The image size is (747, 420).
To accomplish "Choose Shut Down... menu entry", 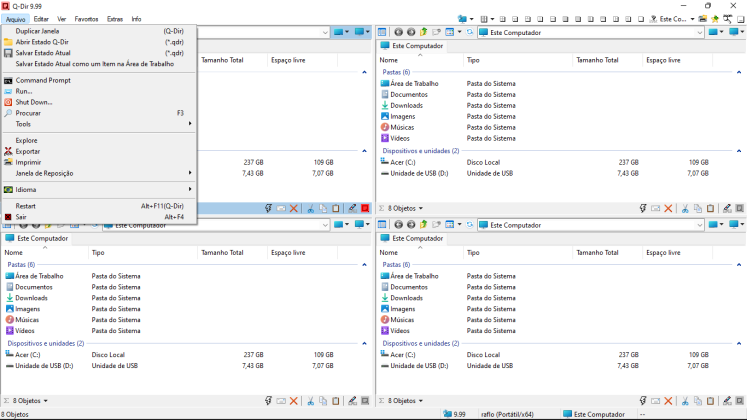I will pyautogui.click(x=100, y=102).
